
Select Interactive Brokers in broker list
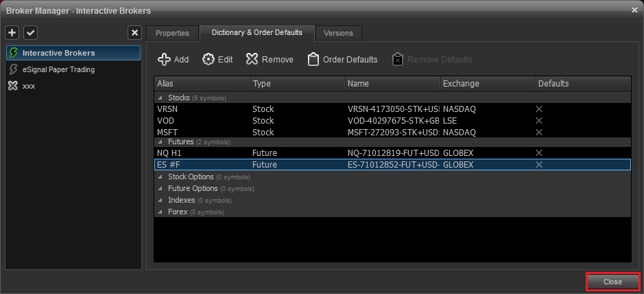(73, 53)
